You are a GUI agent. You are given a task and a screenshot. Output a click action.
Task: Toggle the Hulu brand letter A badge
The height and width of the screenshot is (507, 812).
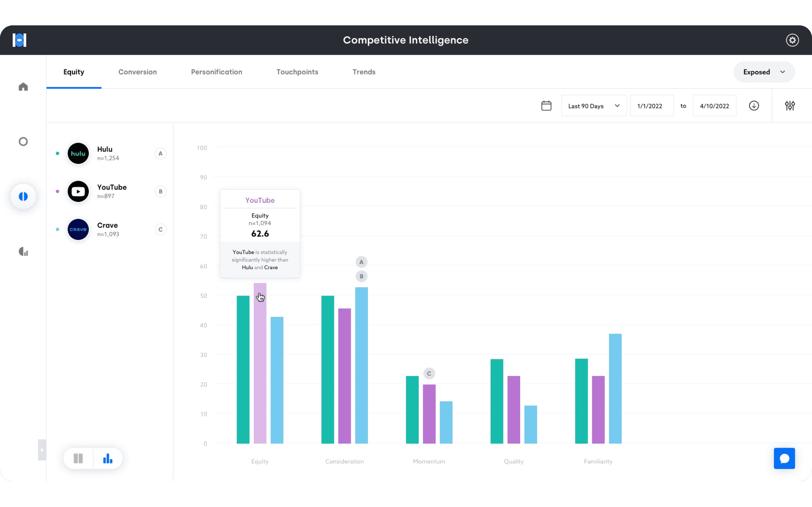[x=160, y=154]
